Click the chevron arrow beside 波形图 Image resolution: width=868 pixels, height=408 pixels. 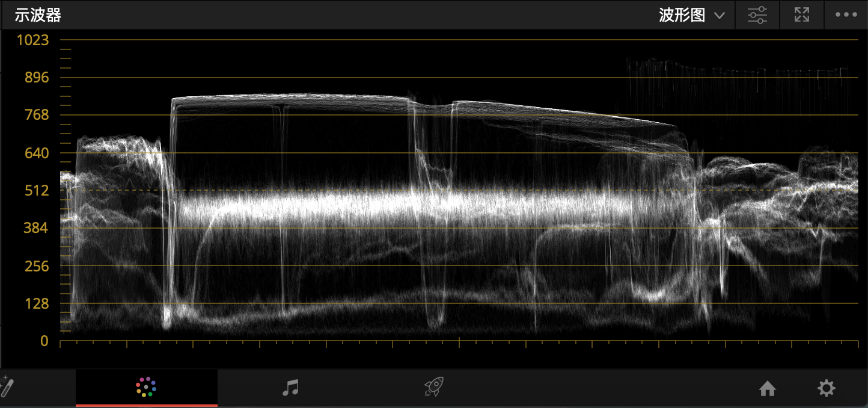720,16
